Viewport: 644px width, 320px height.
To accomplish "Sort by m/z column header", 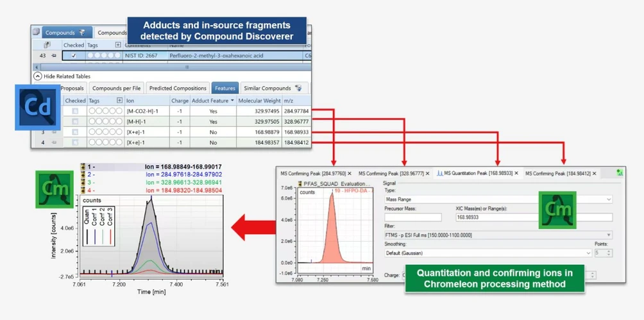I will 297,101.
